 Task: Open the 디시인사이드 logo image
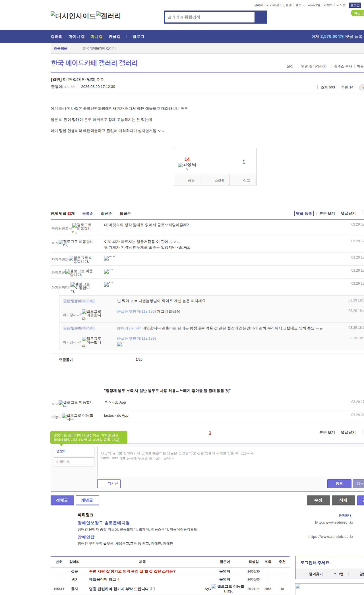73,16
